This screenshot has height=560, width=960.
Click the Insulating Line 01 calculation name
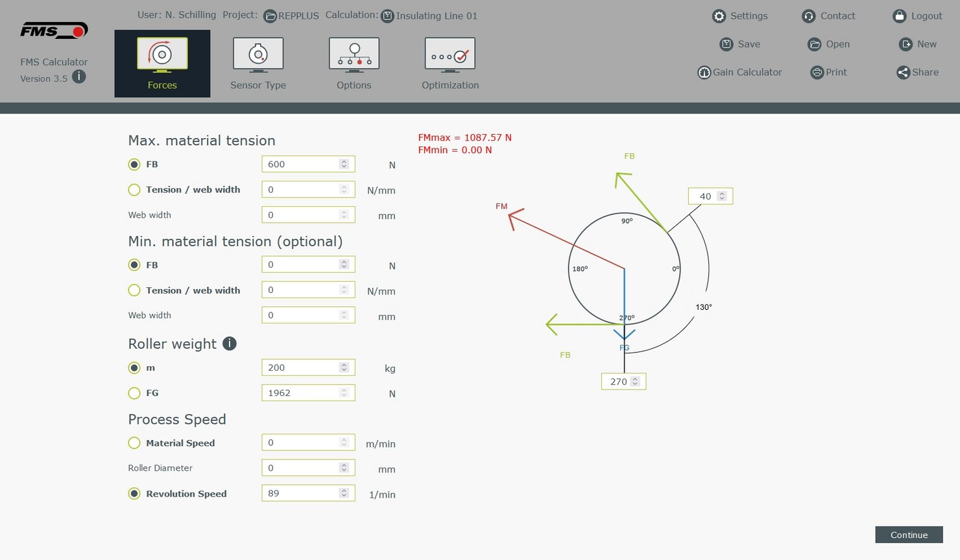pyautogui.click(x=437, y=16)
